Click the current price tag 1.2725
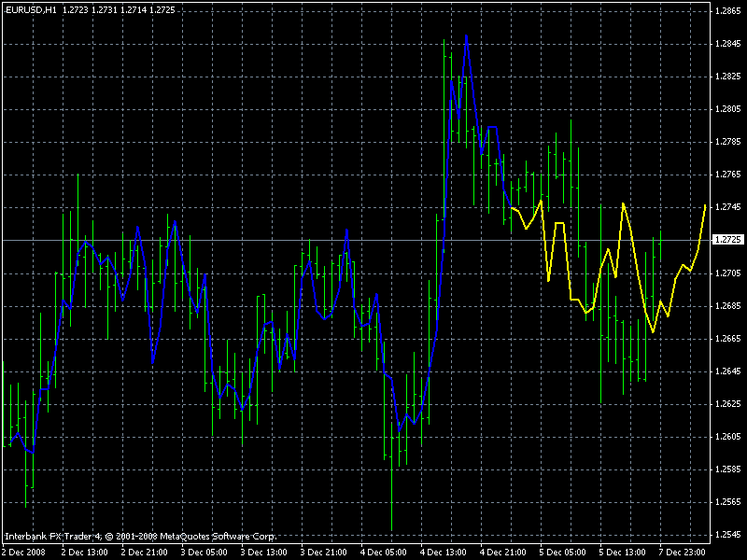 tap(727, 240)
